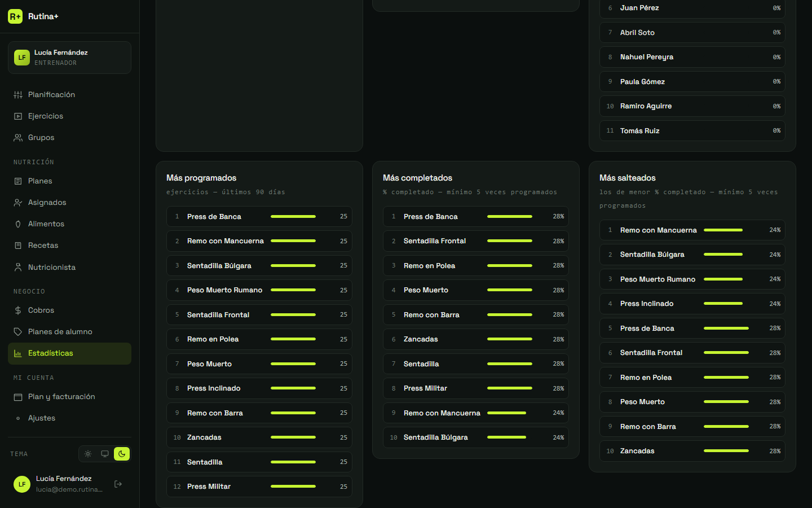Click the Plan y facturación card icon
Screen dimensions: 812x508
pos(18,397)
